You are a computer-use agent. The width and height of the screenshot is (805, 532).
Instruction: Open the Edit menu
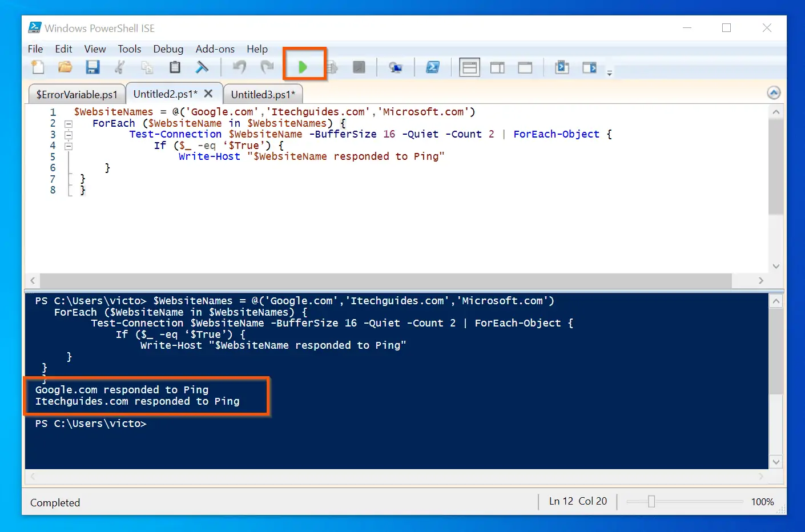[x=63, y=49]
